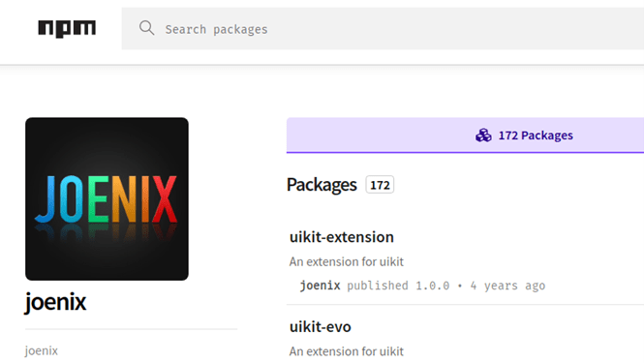Click uikit-evo's 'An extension for uikit' description
Viewport: 644px width, 363px height.
click(x=347, y=351)
